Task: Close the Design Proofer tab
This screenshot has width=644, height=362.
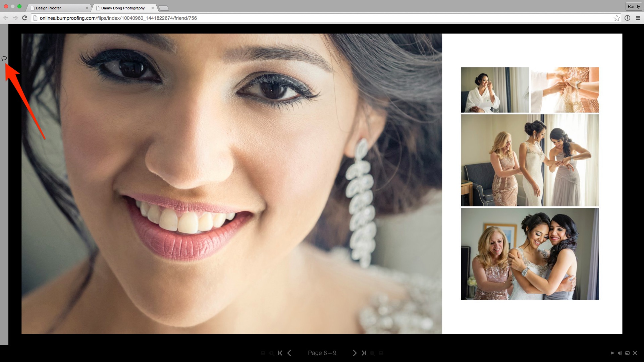Action: (x=87, y=8)
